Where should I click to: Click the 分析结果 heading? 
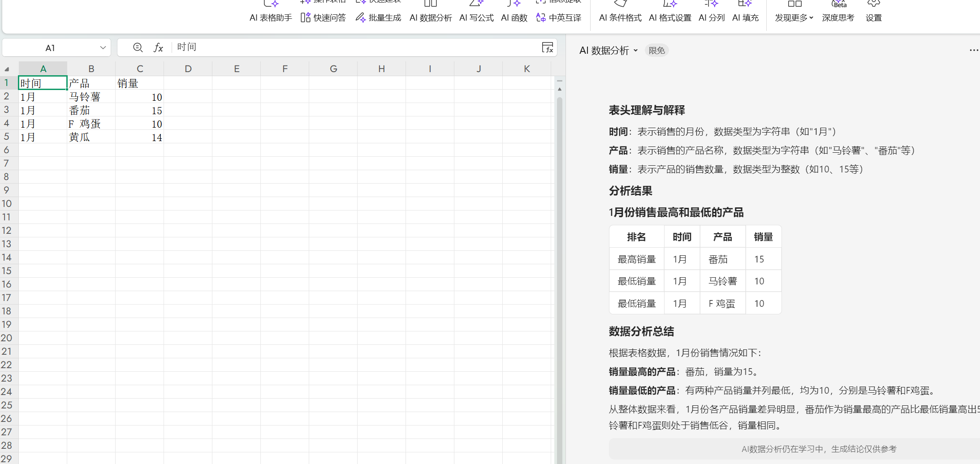630,191
